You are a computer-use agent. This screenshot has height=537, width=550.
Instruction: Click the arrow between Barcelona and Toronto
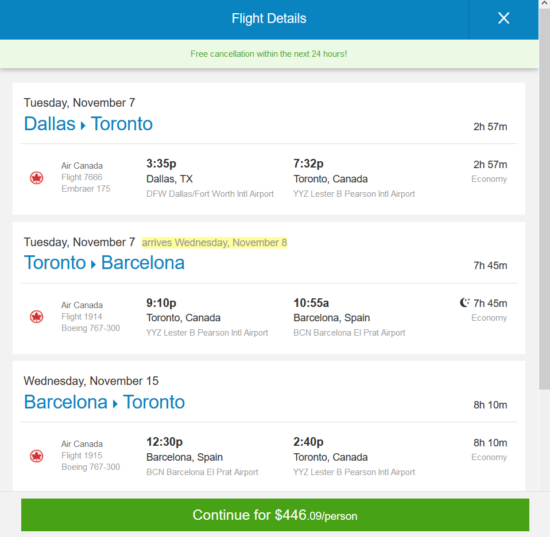tap(115, 404)
